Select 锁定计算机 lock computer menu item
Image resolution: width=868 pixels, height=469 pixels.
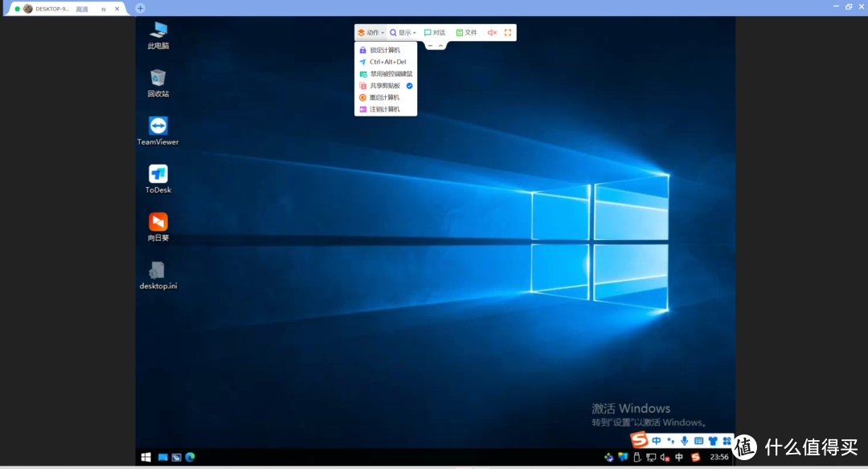pos(385,50)
